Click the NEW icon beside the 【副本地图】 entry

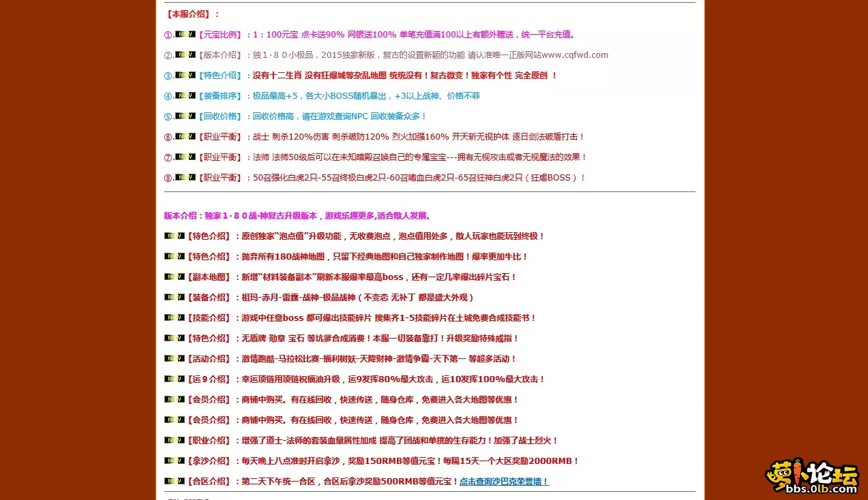pyautogui.click(x=173, y=277)
